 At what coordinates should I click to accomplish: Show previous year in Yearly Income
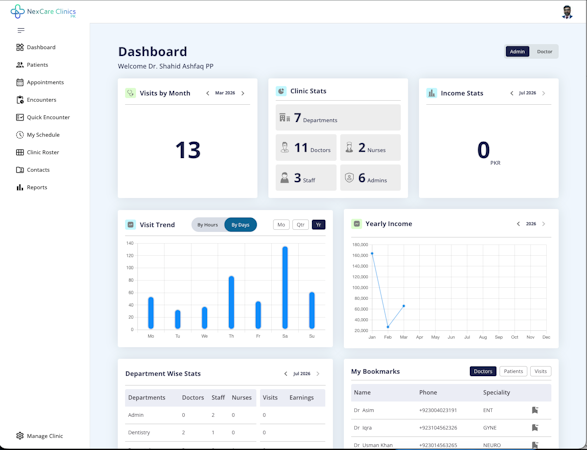click(x=518, y=224)
